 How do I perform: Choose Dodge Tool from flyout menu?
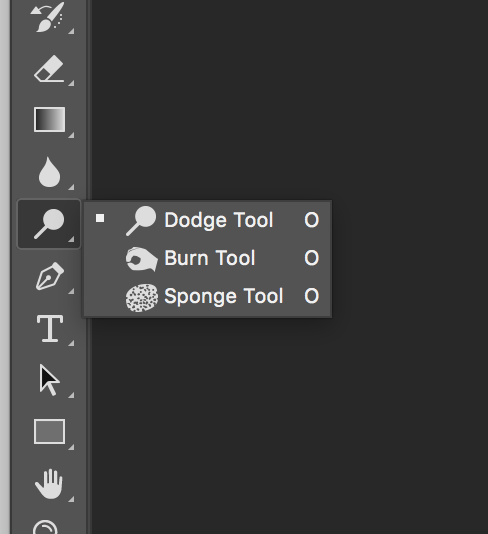click(208, 220)
